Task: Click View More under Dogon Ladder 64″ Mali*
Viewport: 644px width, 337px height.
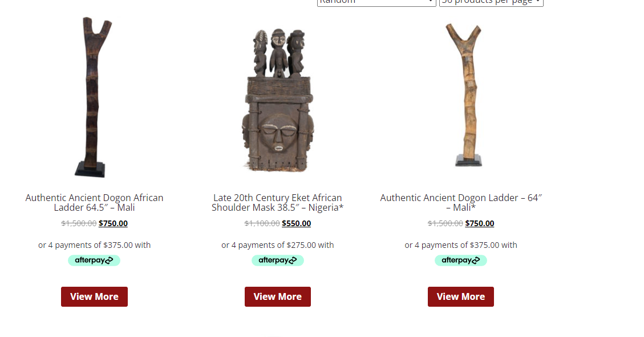Action: pyautogui.click(x=461, y=296)
